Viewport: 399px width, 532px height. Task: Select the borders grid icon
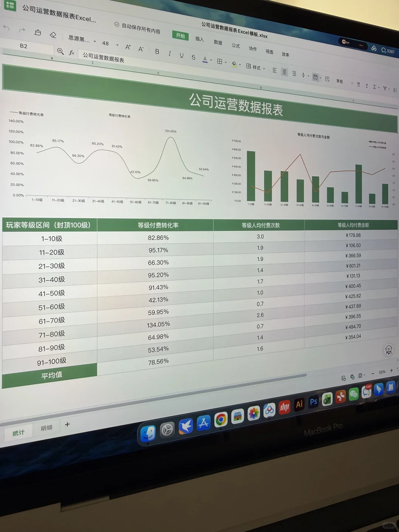[x=220, y=61]
